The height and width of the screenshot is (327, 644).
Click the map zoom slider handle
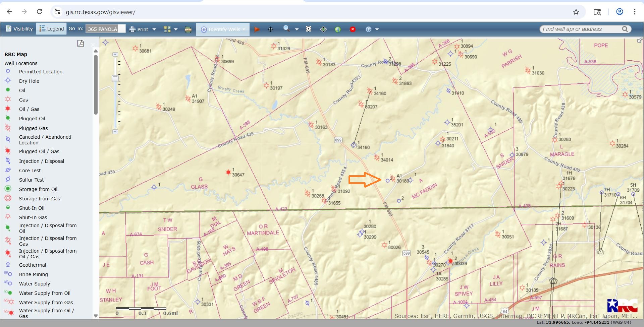(x=115, y=78)
